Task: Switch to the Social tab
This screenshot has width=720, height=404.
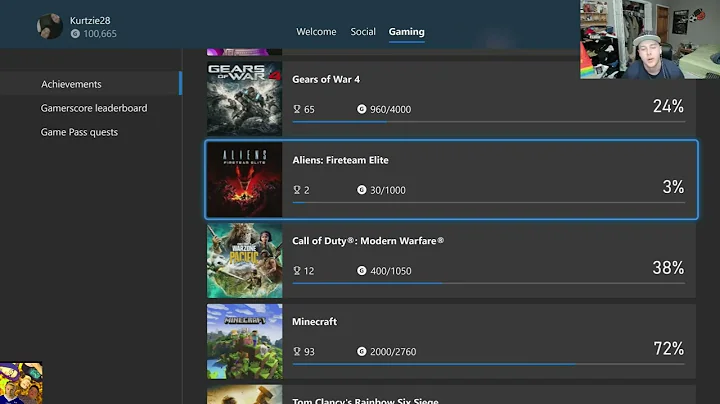Action: coord(363,32)
